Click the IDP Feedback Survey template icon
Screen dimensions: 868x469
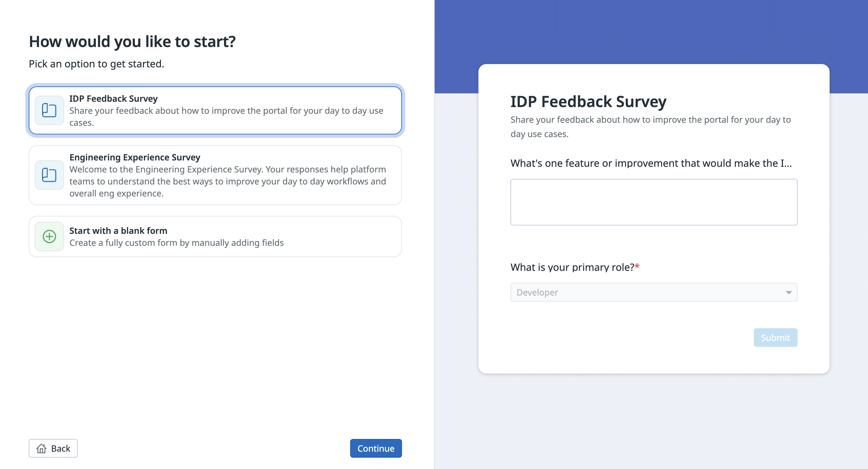[x=49, y=110]
